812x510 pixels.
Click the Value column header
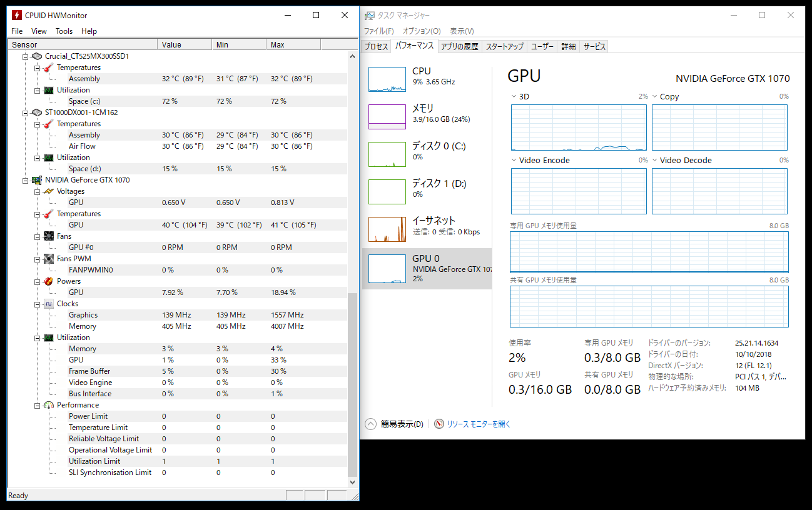185,44
